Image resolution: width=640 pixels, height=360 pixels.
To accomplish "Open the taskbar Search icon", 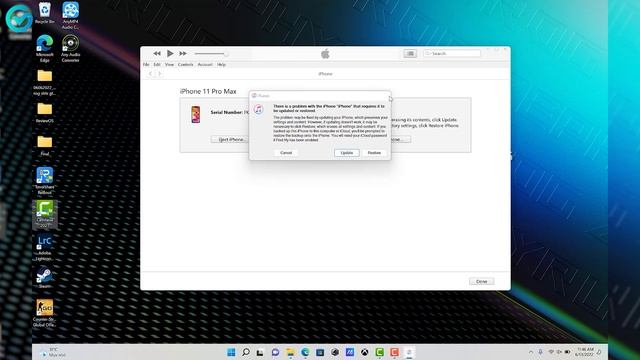I will [x=246, y=352].
